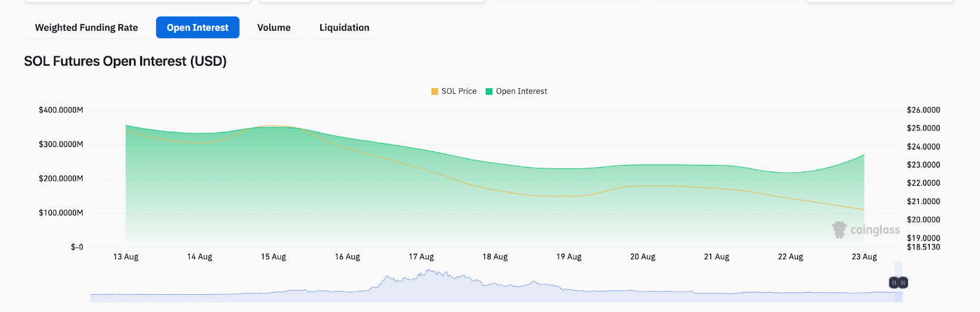Viewport: 980px width, 312px height.
Task: Click the SOL Futures Open Interest heading
Action: click(126, 61)
